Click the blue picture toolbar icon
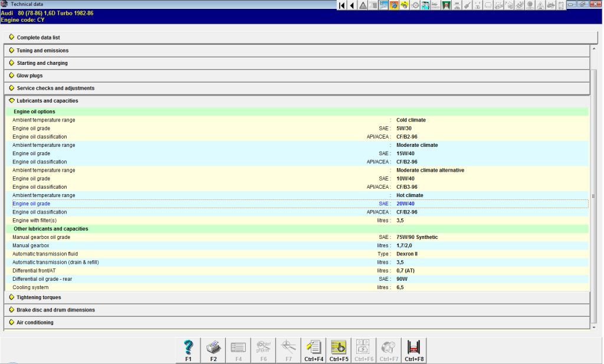This screenshot has height=364, width=604. [383, 5]
